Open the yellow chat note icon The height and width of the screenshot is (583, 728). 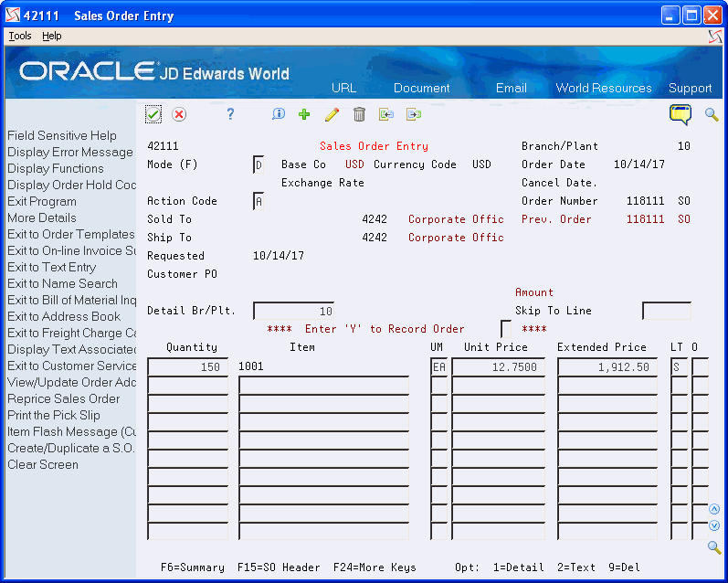coord(681,114)
